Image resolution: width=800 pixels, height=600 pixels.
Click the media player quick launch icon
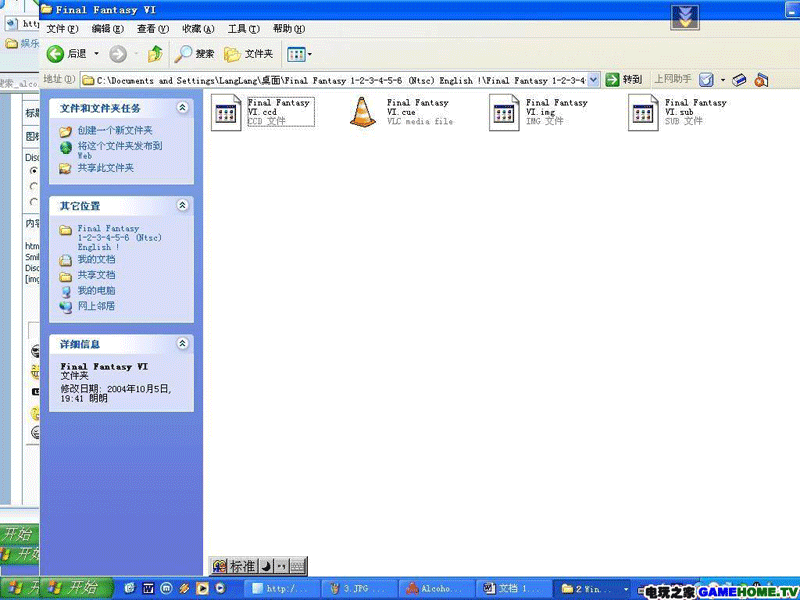[x=202, y=588]
